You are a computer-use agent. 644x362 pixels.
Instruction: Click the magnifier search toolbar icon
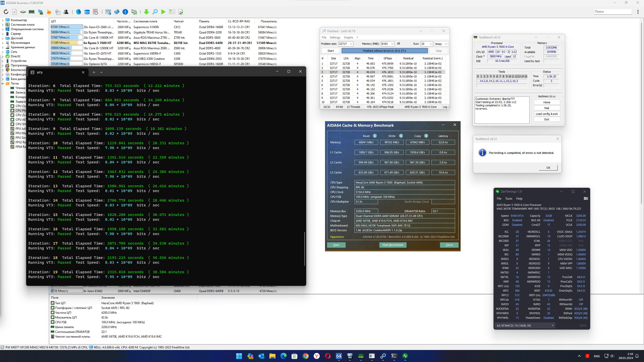tap(155, 12)
